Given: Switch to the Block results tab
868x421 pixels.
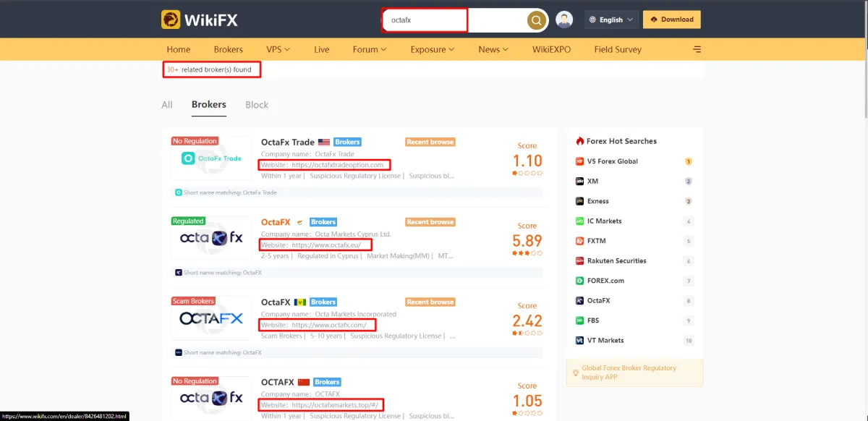Looking at the screenshot, I should [257, 105].
